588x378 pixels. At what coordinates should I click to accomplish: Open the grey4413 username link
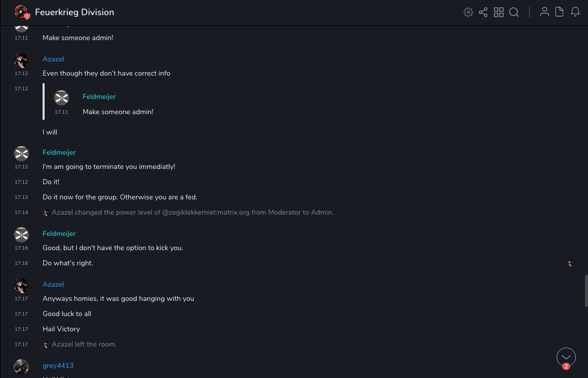(58, 365)
